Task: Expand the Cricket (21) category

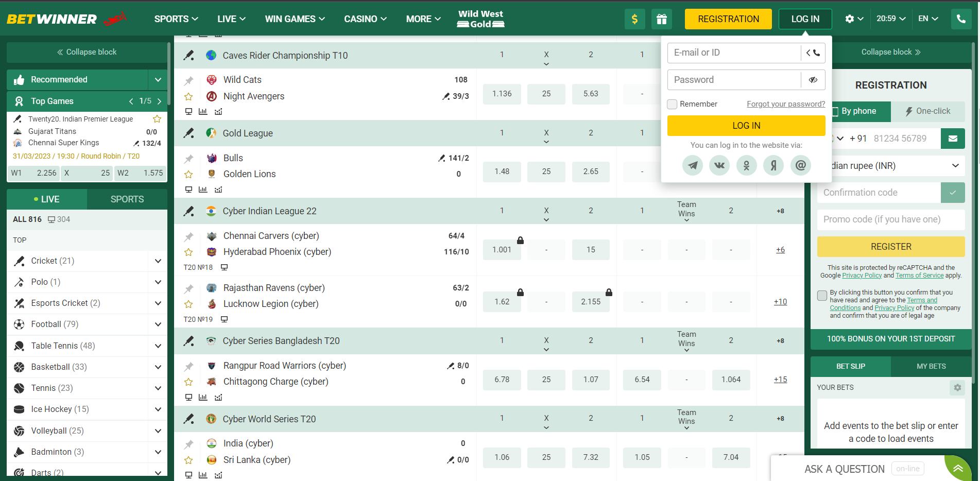Action: click(158, 261)
